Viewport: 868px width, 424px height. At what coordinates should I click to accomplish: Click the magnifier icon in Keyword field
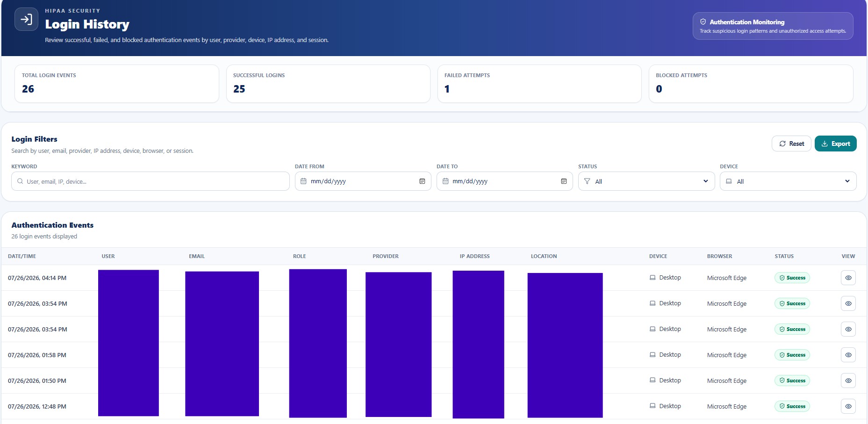point(20,181)
